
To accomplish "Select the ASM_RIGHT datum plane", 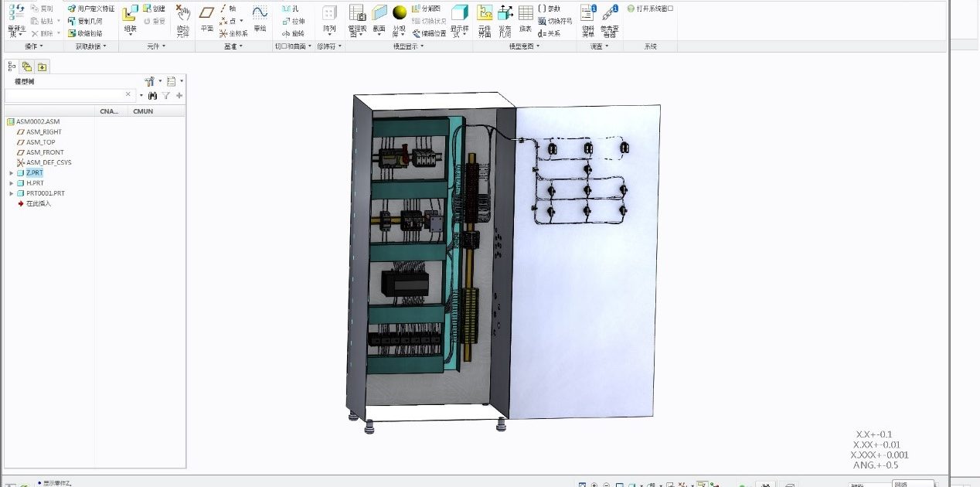I will point(39,132).
